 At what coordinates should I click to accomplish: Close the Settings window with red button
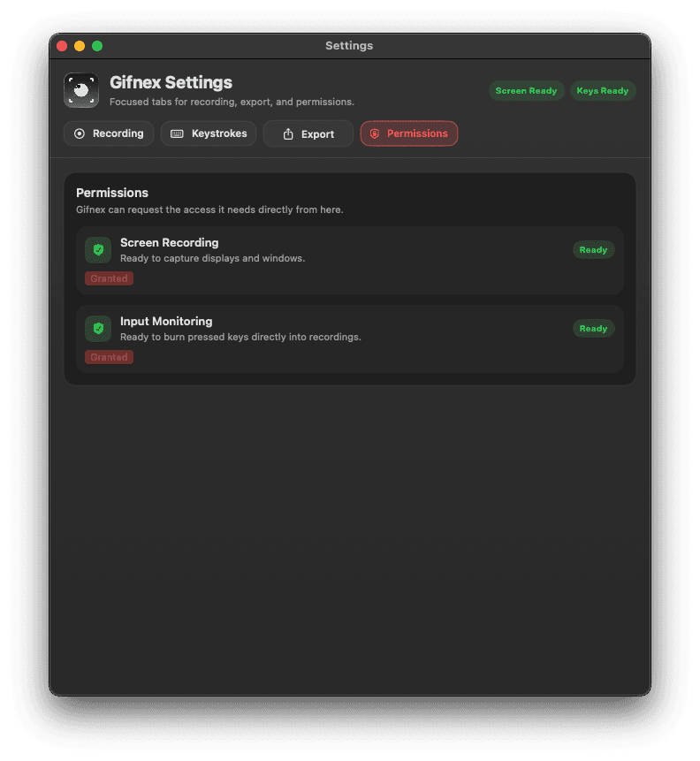pyautogui.click(x=62, y=46)
